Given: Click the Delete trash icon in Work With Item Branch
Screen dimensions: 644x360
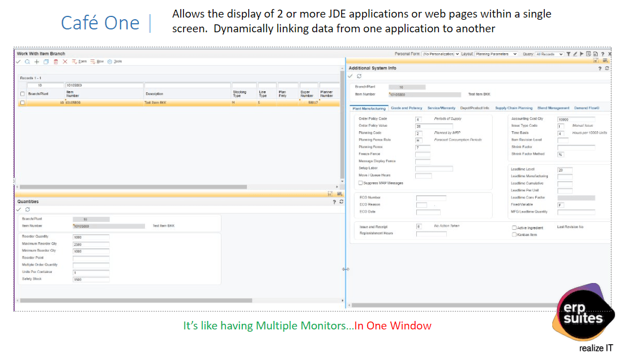Looking at the screenshot, I should [x=56, y=62].
